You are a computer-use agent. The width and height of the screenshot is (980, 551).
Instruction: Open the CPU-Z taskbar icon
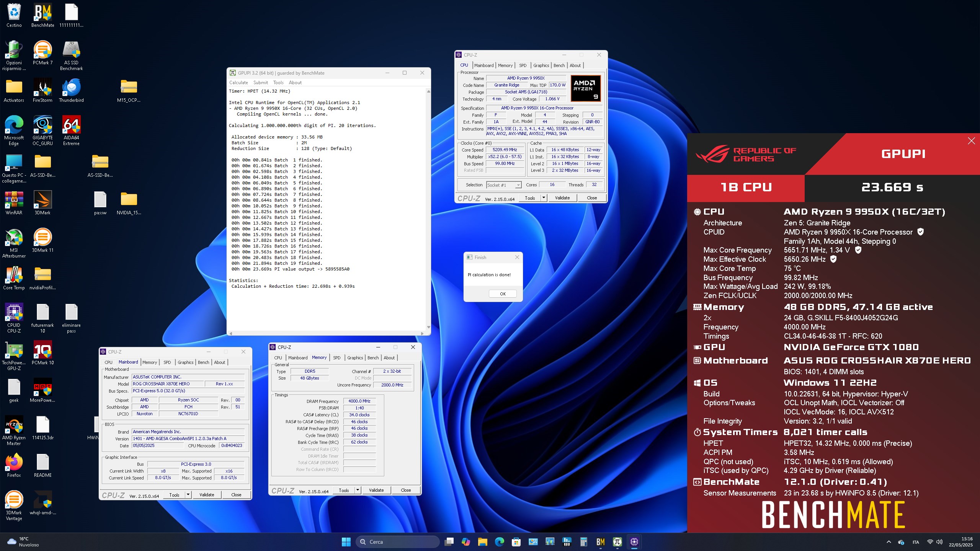[634, 541]
